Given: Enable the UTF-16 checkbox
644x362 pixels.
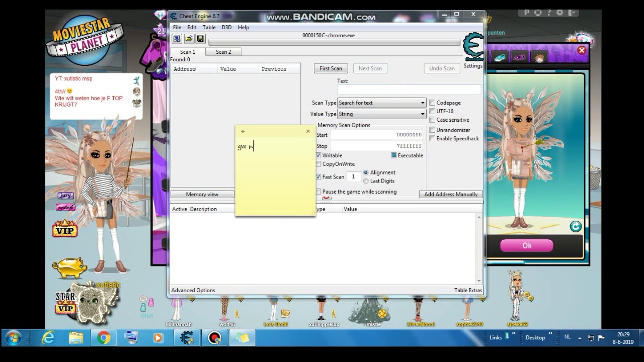Looking at the screenshot, I should (432, 111).
